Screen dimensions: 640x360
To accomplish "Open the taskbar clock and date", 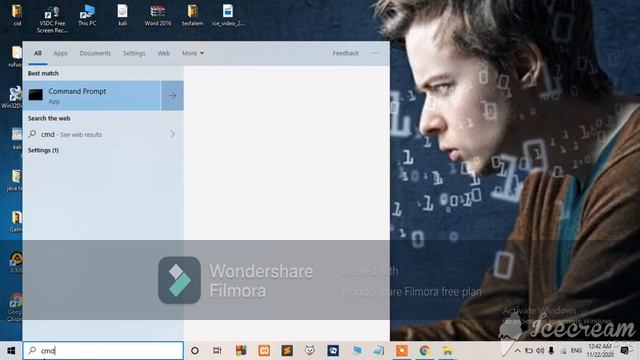I will point(600,351).
